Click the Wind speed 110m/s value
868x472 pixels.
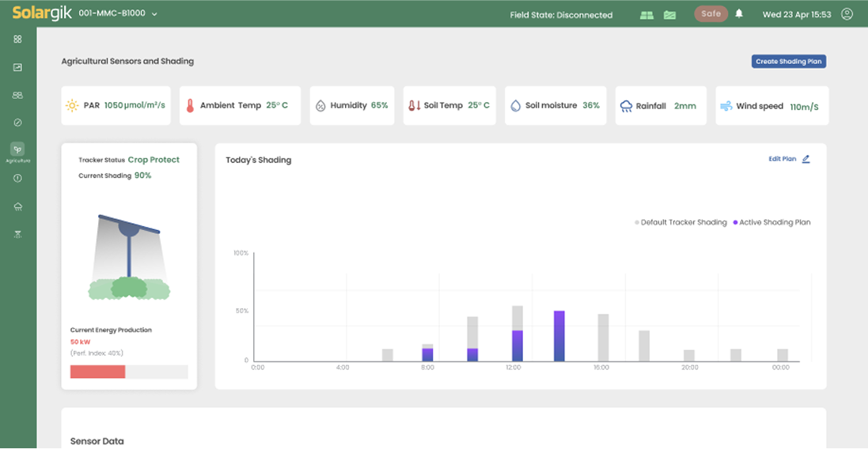point(804,107)
